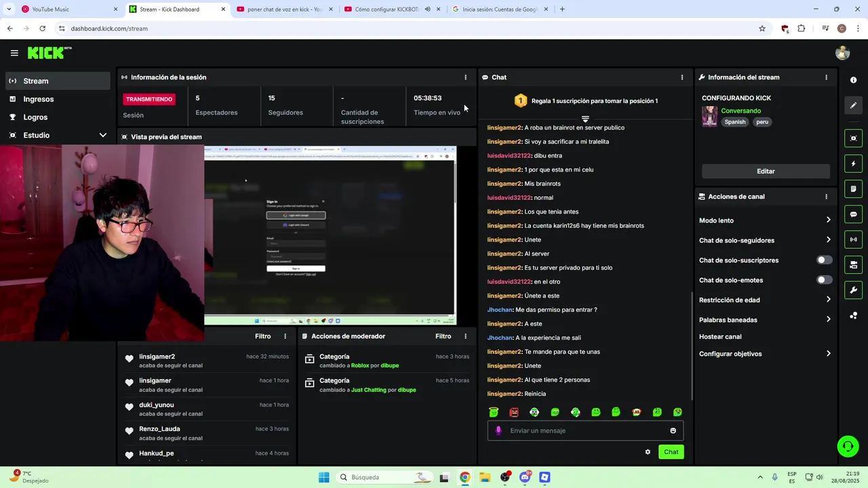The height and width of the screenshot is (488, 868).
Task: Click the stream preview video thumbnail
Action: tap(330, 235)
